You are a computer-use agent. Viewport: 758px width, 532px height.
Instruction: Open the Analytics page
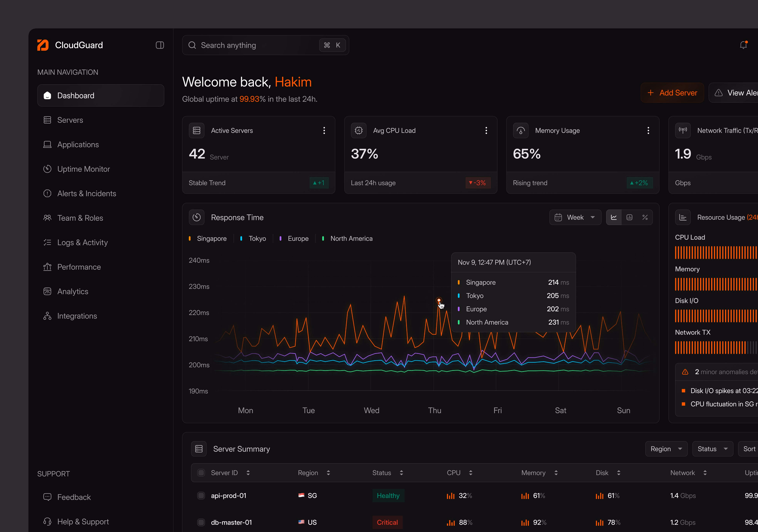pos(101,292)
